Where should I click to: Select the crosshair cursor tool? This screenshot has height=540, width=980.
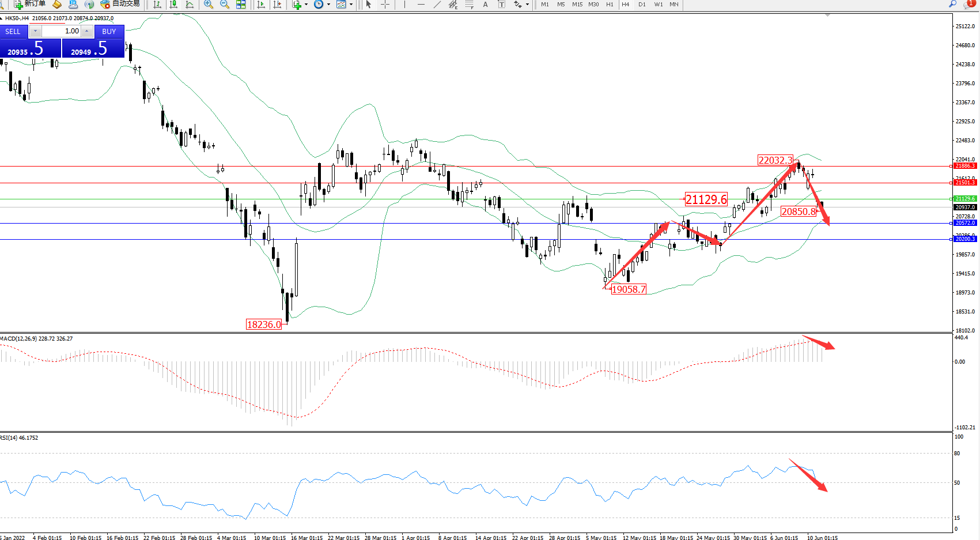click(385, 5)
